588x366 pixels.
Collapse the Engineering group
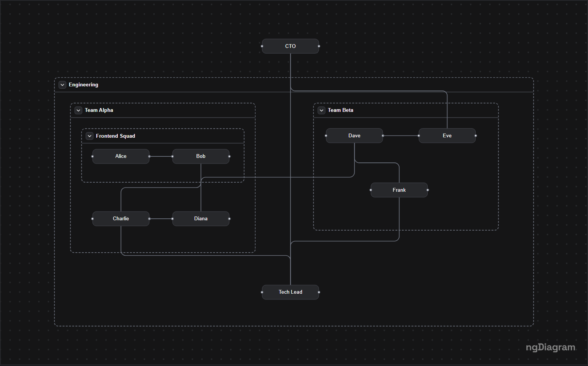coord(62,85)
